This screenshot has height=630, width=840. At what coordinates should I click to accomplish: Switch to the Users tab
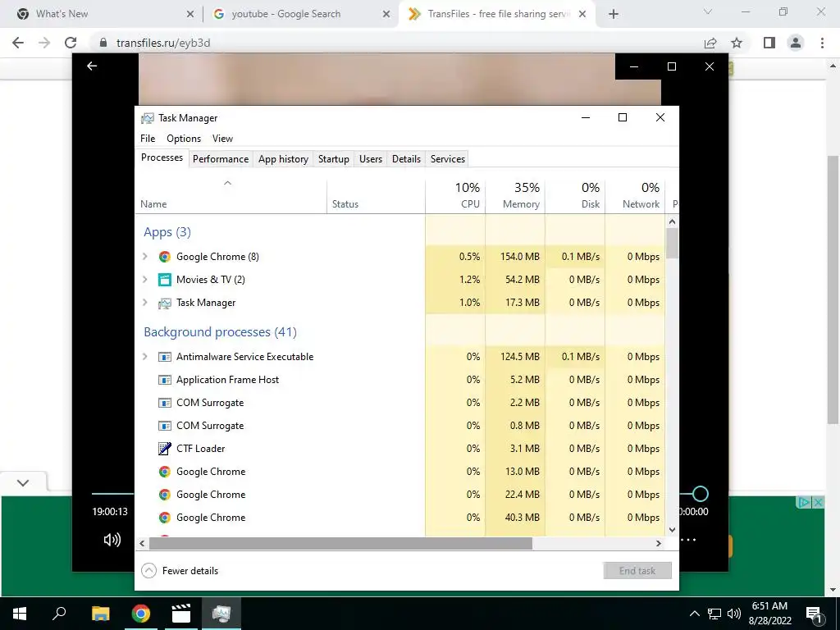coord(371,159)
